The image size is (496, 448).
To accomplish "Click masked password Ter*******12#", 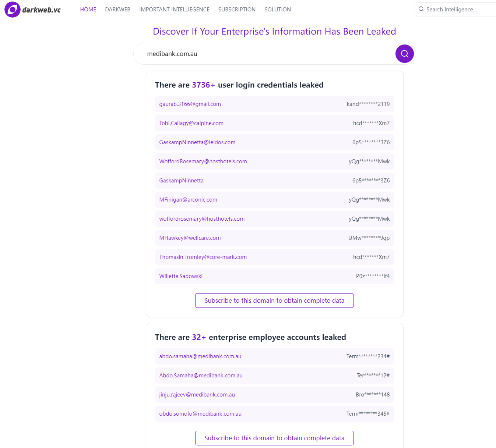I will tap(373, 376).
